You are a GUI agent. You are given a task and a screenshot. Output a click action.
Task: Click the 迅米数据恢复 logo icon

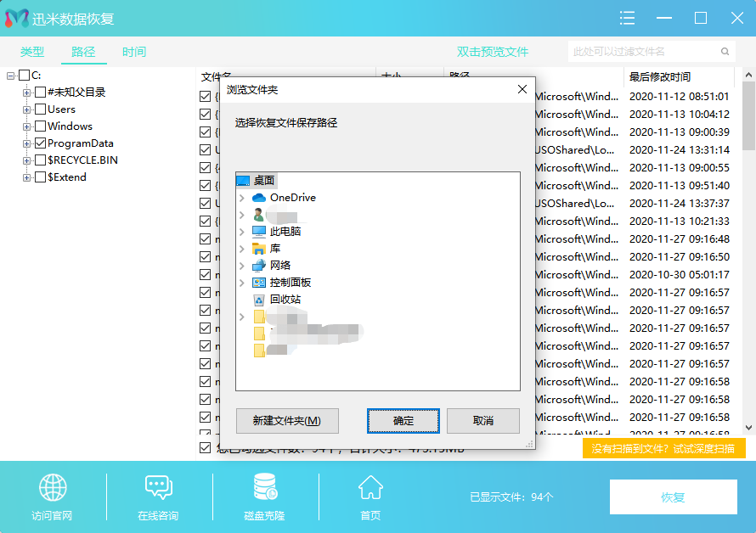15,17
